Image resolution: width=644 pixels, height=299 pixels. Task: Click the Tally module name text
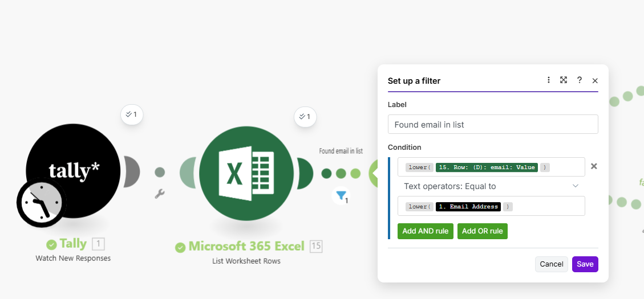73,244
